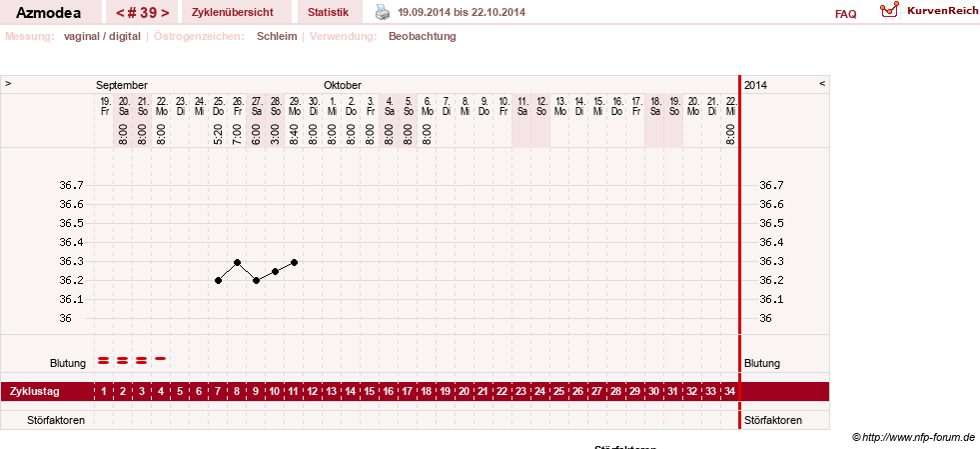Click the left chart arrow next to September

(8, 83)
